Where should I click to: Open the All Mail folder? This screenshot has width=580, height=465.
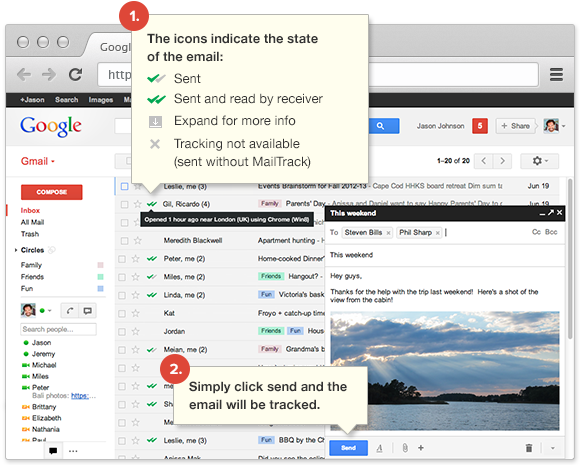pos(32,222)
